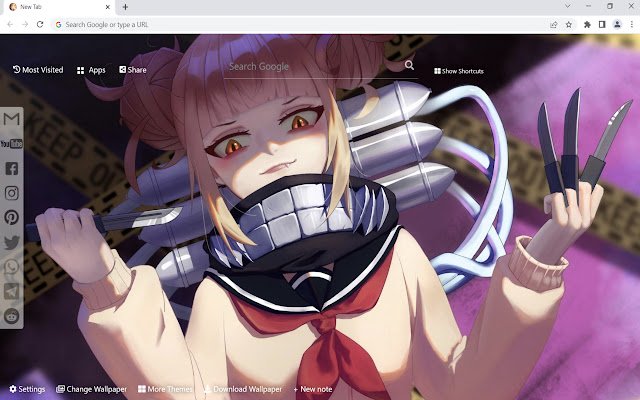Close the New Tab tab
The width and height of the screenshot is (640, 400).
click(108, 7)
